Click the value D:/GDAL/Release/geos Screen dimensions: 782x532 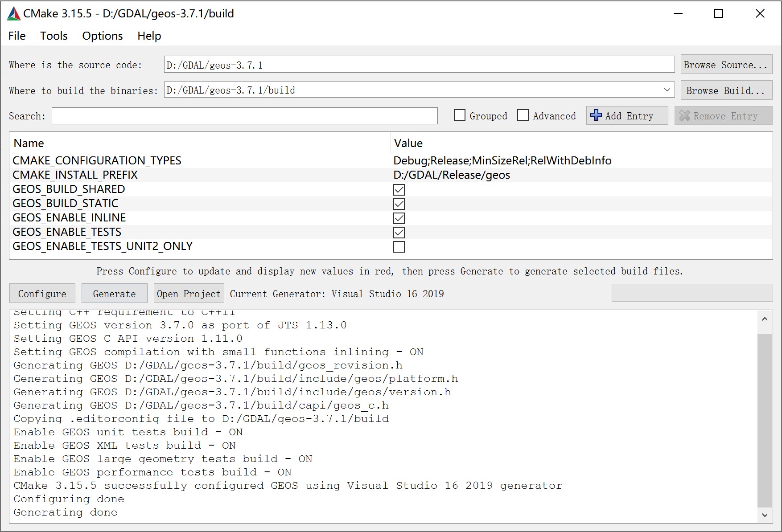452,175
